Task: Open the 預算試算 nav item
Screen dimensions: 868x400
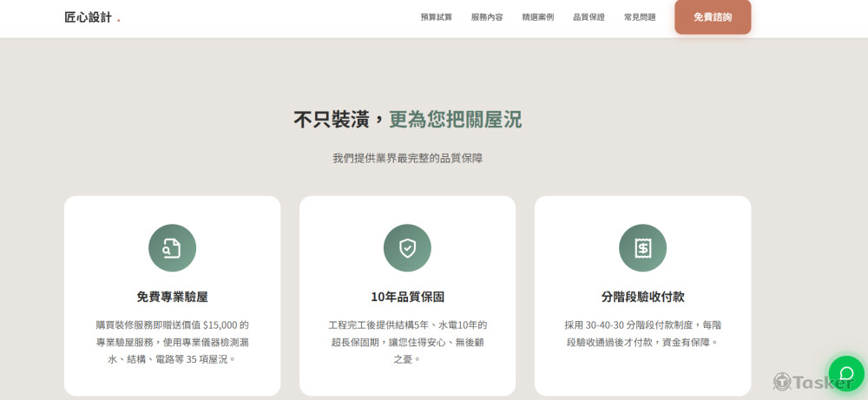Action: click(436, 17)
